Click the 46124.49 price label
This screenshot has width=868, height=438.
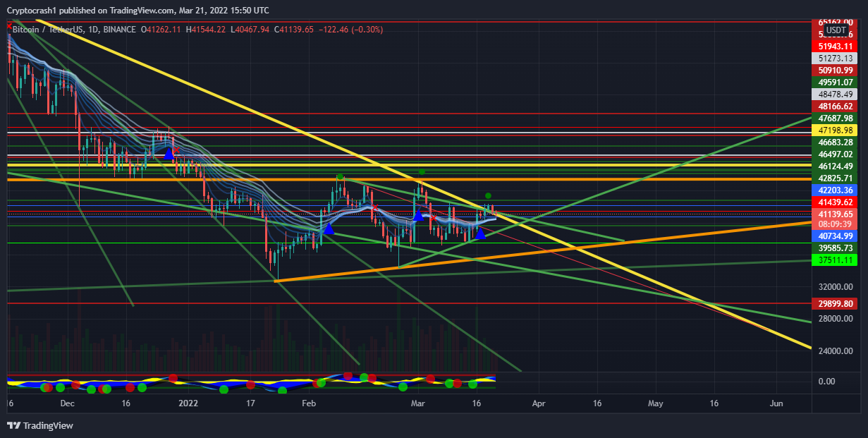tap(836, 166)
